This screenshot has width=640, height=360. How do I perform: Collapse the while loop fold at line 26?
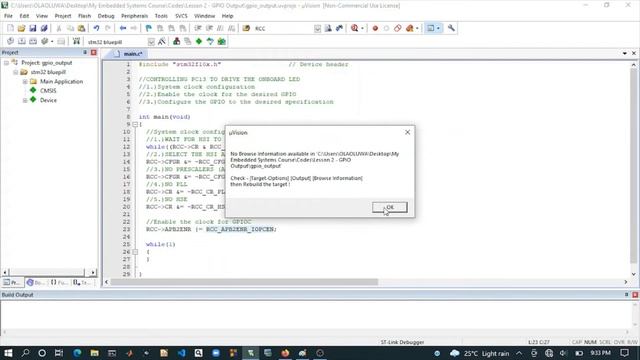135,252
